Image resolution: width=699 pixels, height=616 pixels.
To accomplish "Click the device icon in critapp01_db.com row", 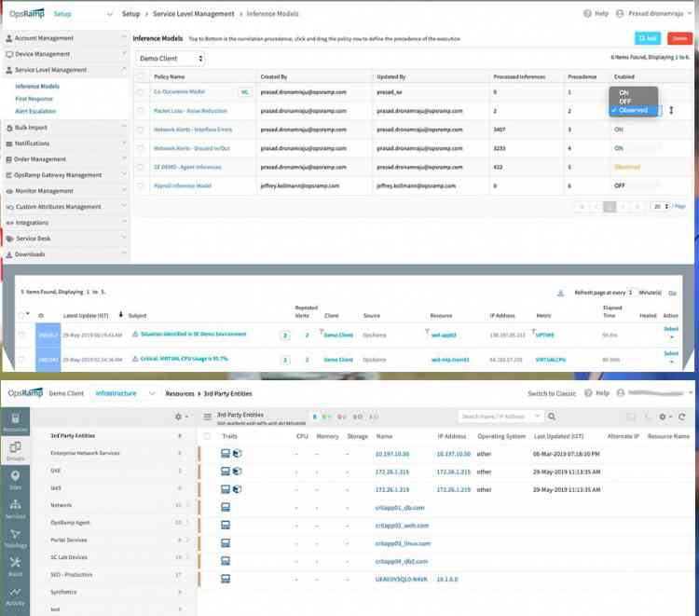I will [226, 507].
